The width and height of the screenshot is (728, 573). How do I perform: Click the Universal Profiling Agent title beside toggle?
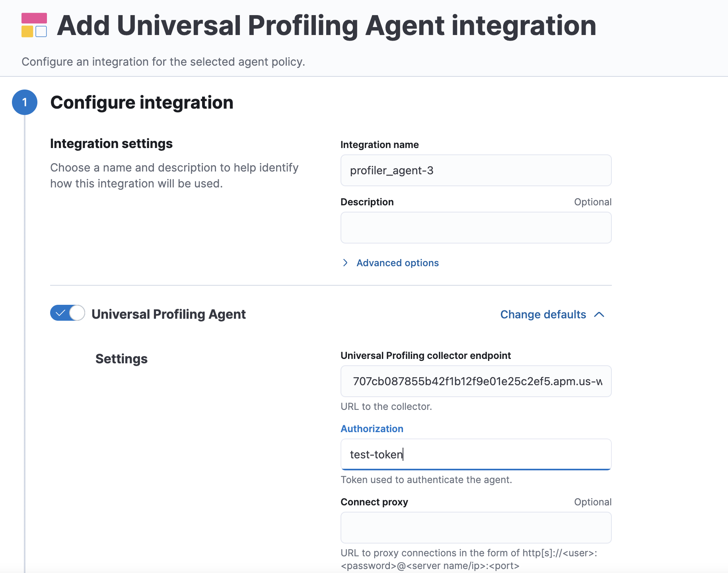(169, 314)
